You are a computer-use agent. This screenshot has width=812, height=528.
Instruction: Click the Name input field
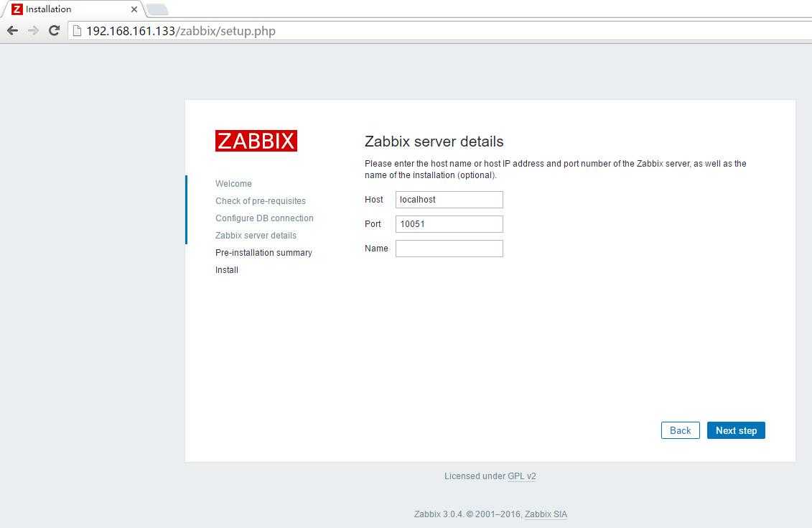tap(449, 249)
